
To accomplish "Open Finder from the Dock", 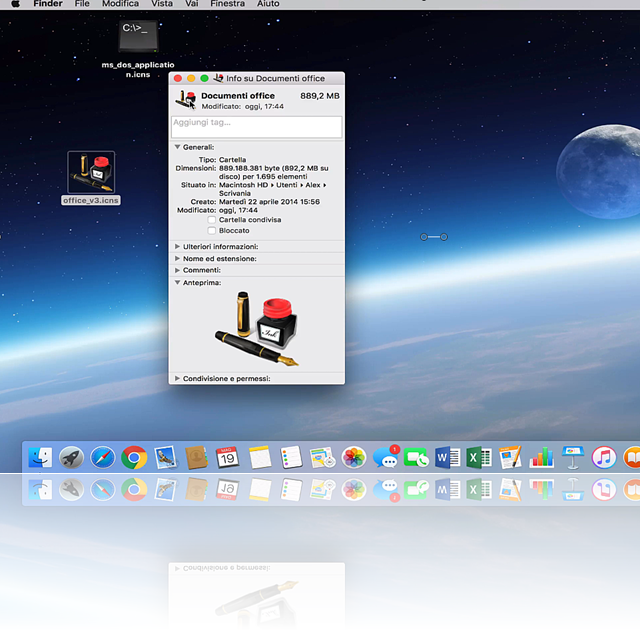I will [x=40, y=457].
